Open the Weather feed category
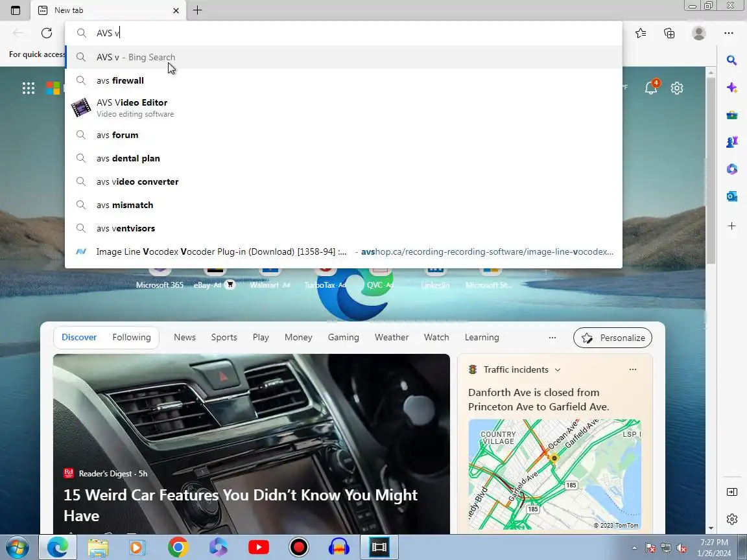Screen dimensions: 747x560 click(392, 337)
